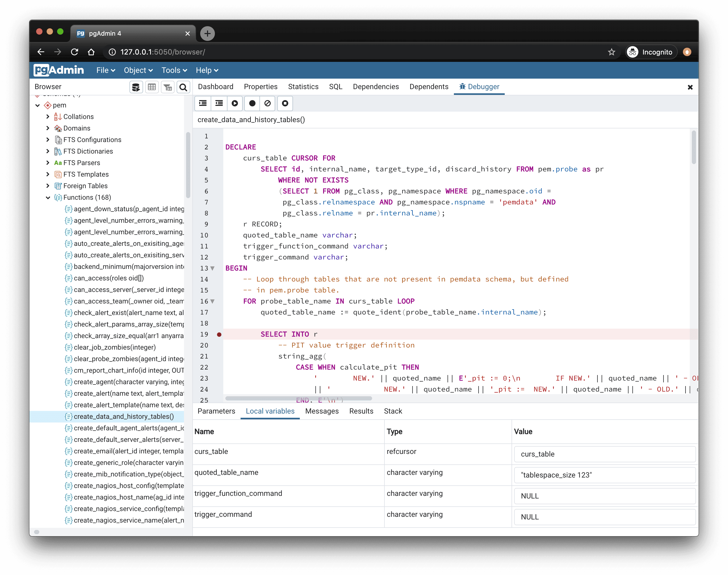The width and height of the screenshot is (728, 575).
Task: Select the Step over debugger icon
Action: [219, 103]
